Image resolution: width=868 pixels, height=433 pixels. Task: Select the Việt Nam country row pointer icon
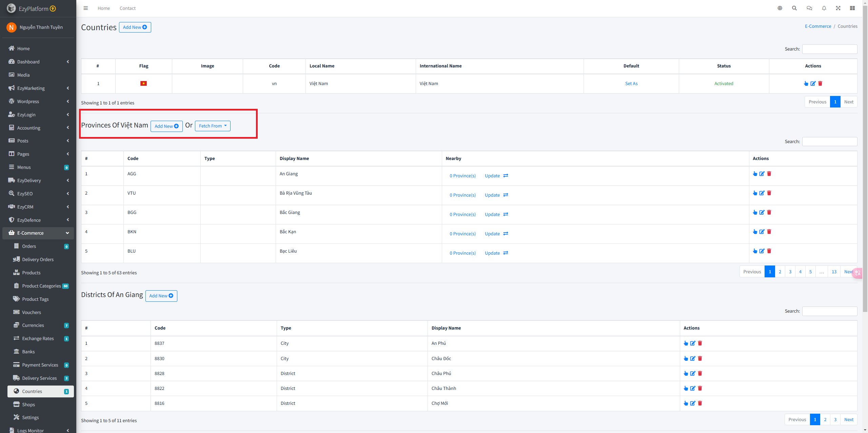[x=806, y=83]
